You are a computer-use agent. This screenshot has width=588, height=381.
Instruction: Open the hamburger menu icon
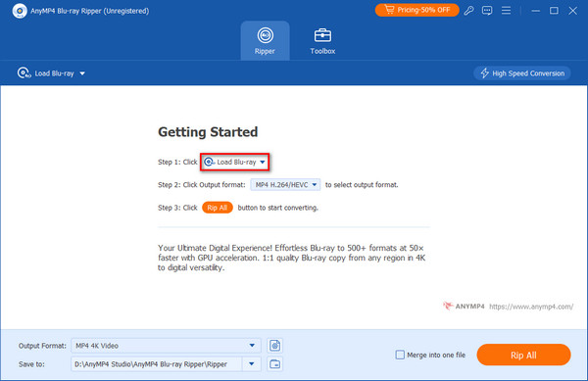click(506, 11)
